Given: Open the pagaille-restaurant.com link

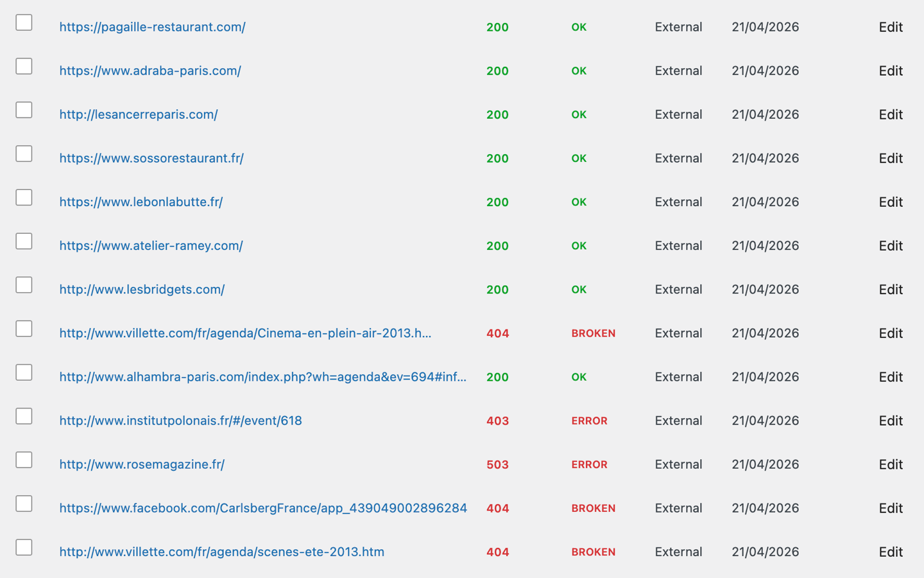Looking at the screenshot, I should [x=152, y=27].
